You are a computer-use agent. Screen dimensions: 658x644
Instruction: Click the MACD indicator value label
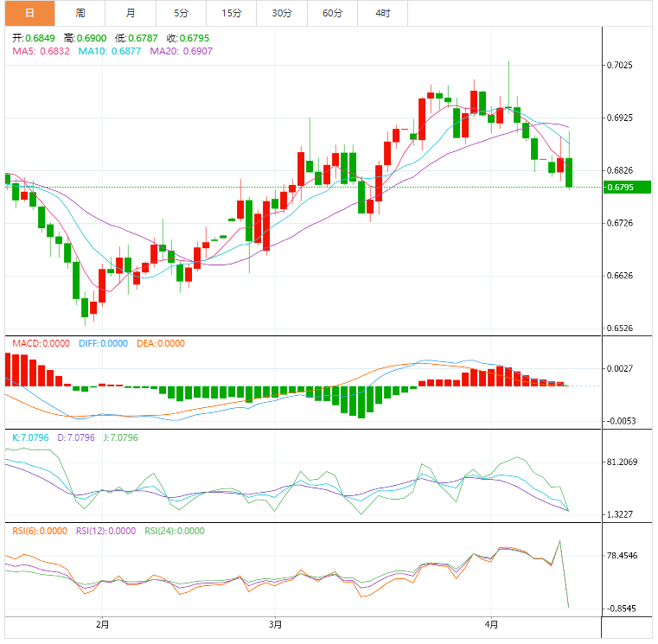point(41,343)
